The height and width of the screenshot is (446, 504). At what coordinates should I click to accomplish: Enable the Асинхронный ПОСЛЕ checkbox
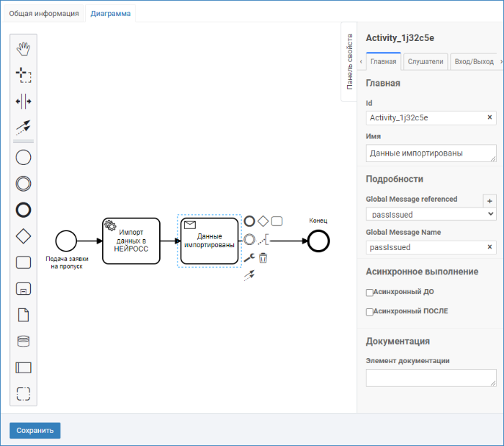369,311
